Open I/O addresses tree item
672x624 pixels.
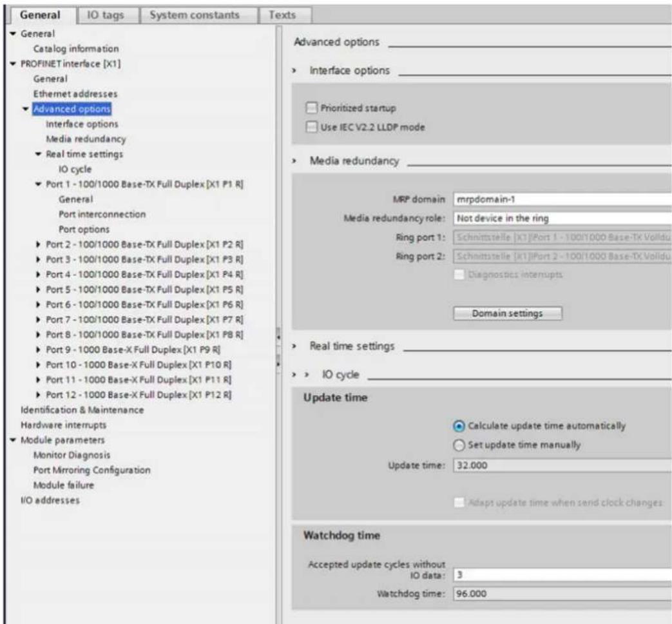tap(50, 500)
